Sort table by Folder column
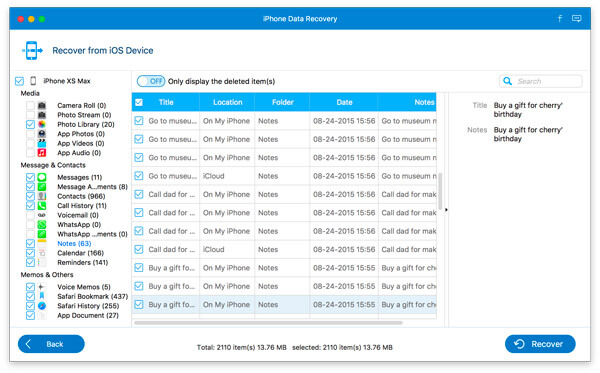Image resolution: width=600 pixels, height=373 pixels. [283, 102]
